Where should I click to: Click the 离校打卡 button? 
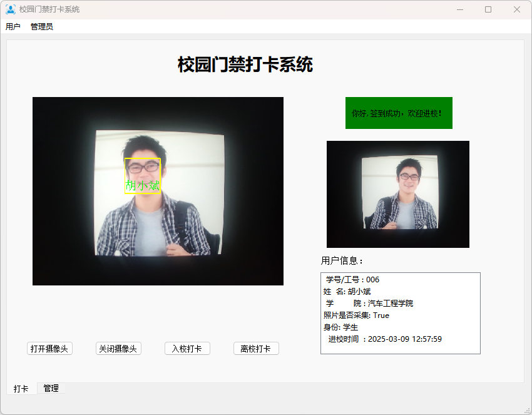click(x=256, y=349)
